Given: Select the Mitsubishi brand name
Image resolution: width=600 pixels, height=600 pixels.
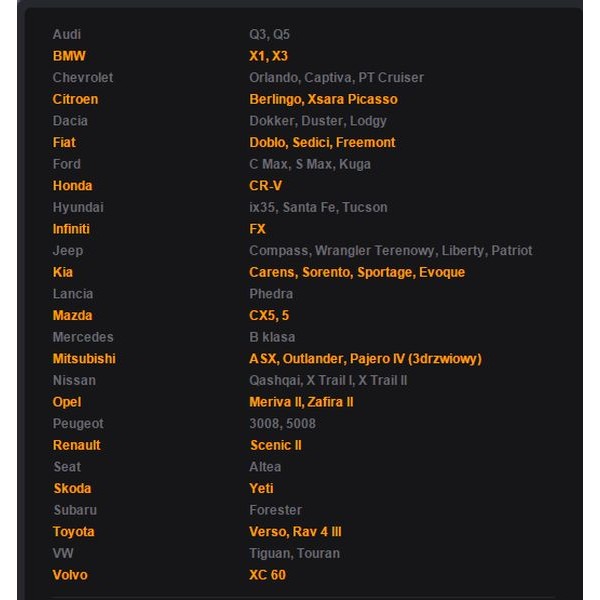Looking at the screenshot, I should tap(84, 359).
